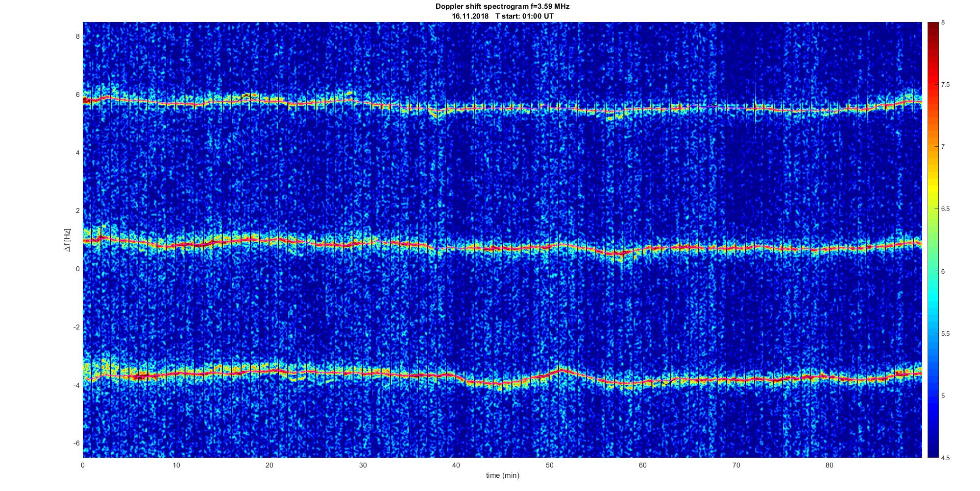This screenshot has height=491, width=980.
Task: Click colorbar tick label "5.5"
Action: click(x=946, y=334)
